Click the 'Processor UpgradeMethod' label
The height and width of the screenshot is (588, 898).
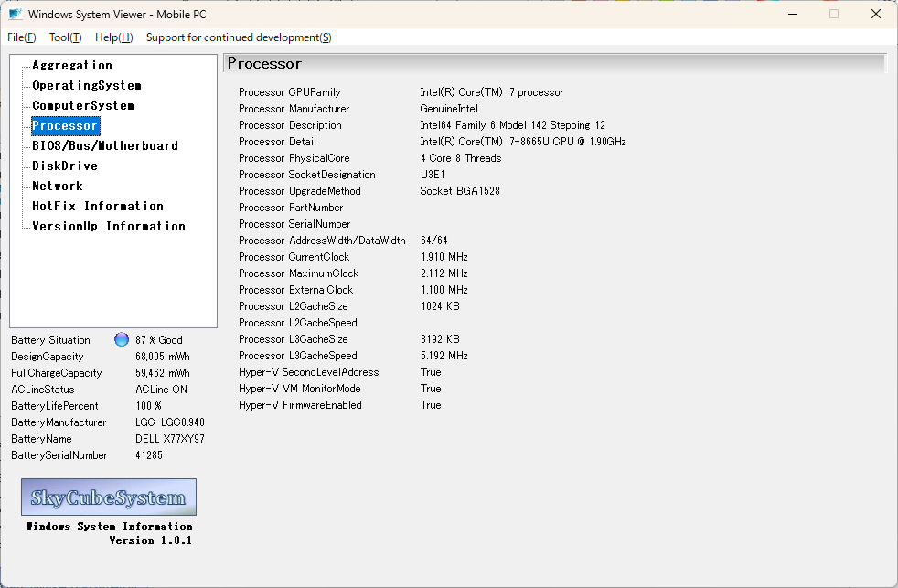click(300, 190)
